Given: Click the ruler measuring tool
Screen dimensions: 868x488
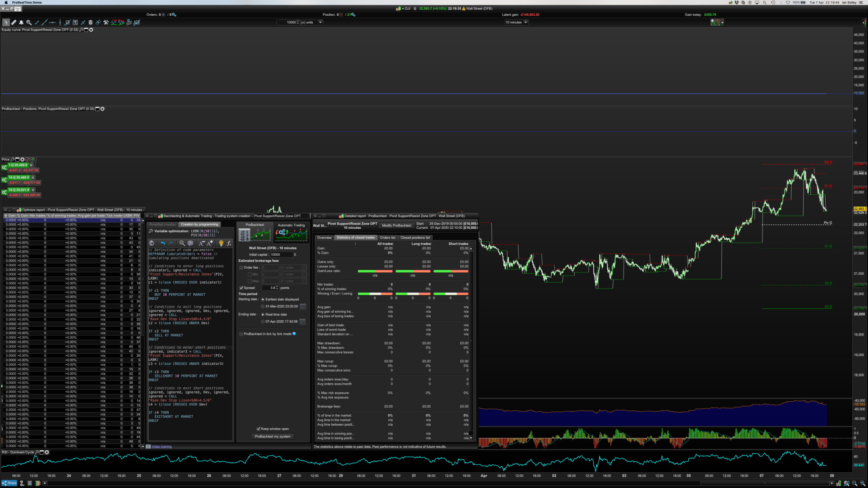Looking at the screenshot, I should pos(14,22).
